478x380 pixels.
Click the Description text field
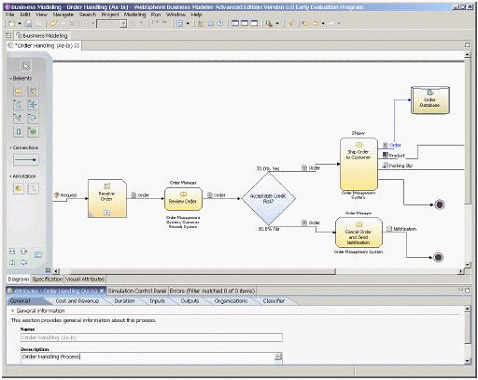click(151, 357)
